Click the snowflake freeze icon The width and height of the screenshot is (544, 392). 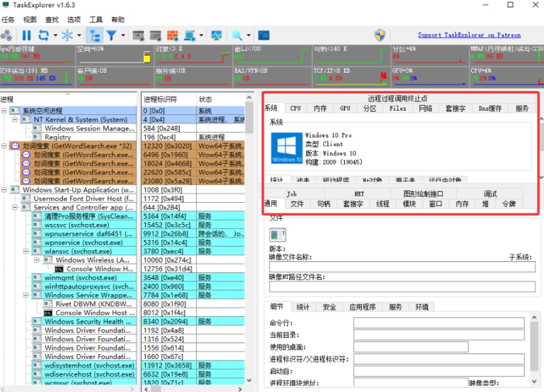[67, 35]
